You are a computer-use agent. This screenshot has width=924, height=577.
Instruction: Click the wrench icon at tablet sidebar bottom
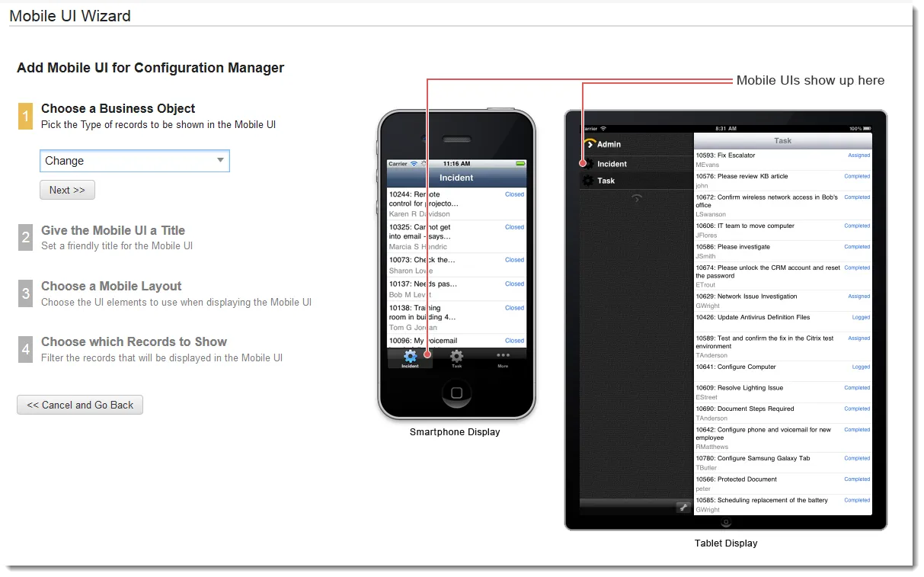pyautogui.click(x=683, y=507)
